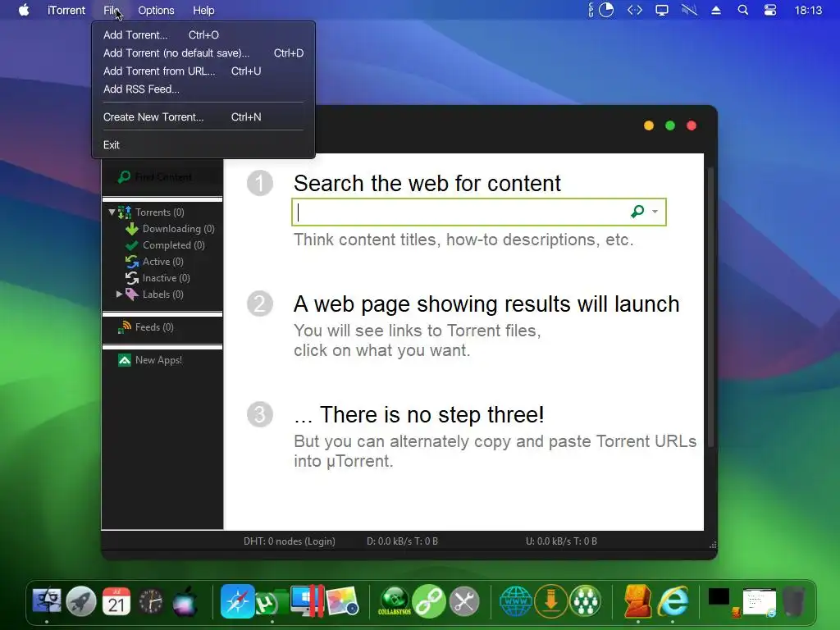
Task: Open the display monitor menu bar icon
Action: (x=662, y=10)
